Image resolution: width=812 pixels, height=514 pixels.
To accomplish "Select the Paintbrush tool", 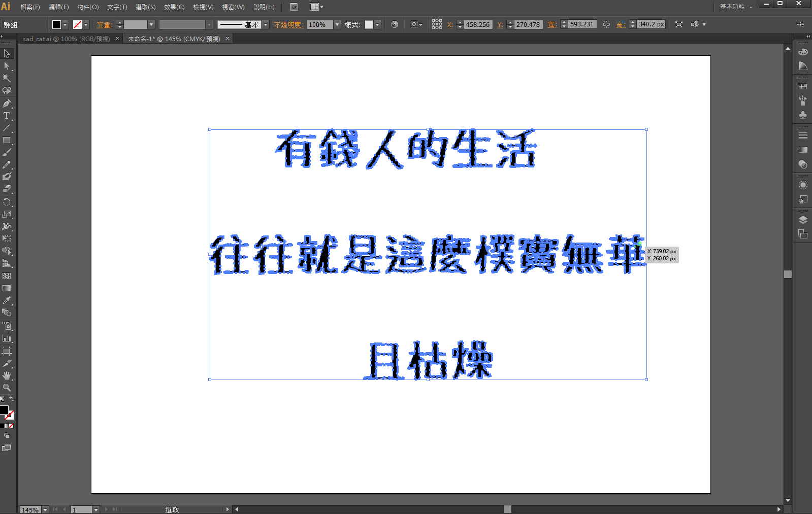I will 7,152.
